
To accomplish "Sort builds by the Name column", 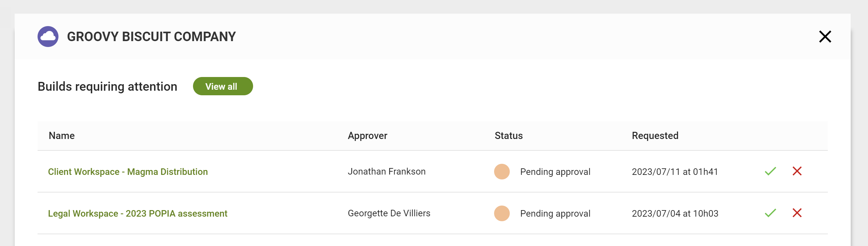I will click(x=61, y=136).
